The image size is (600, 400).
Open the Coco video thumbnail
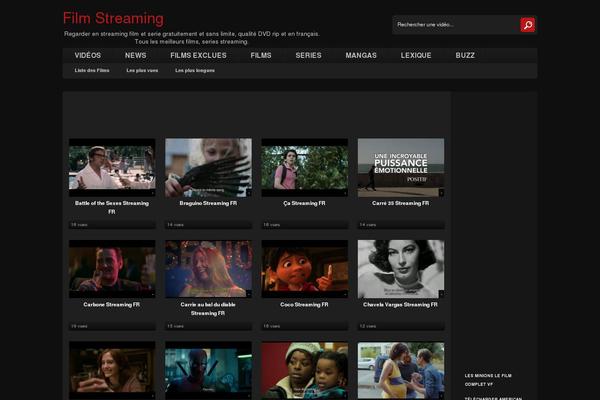305,269
